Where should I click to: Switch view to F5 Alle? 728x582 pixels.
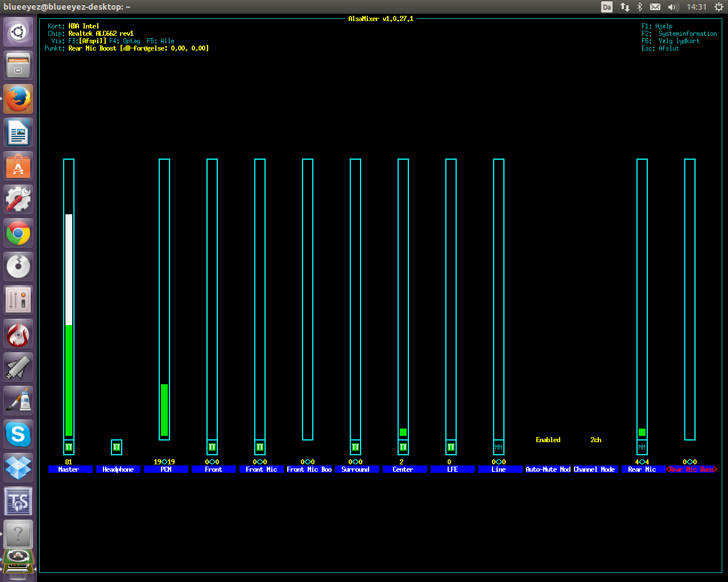click(x=160, y=41)
